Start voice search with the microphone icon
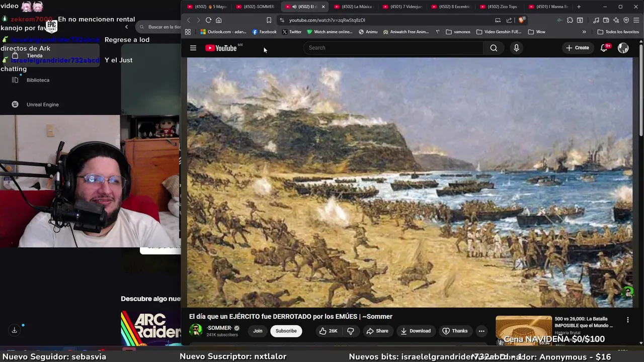Screen dimensions: 644x362 pos(516,48)
